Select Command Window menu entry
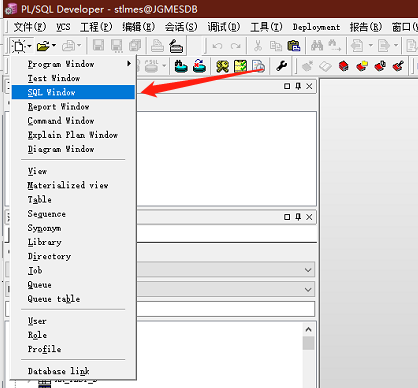 point(73,121)
